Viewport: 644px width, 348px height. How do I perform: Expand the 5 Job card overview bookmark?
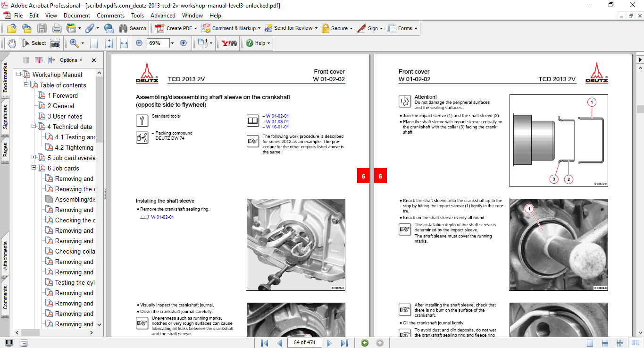point(33,158)
